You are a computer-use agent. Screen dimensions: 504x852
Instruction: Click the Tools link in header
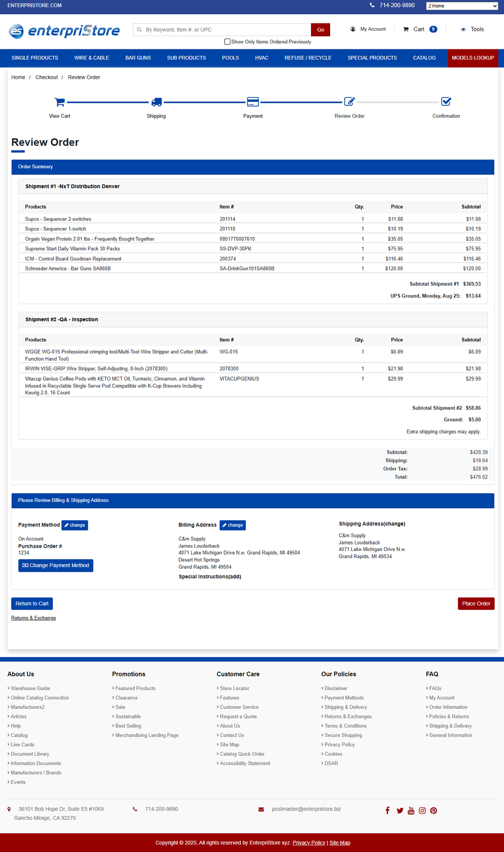[x=477, y=29]
